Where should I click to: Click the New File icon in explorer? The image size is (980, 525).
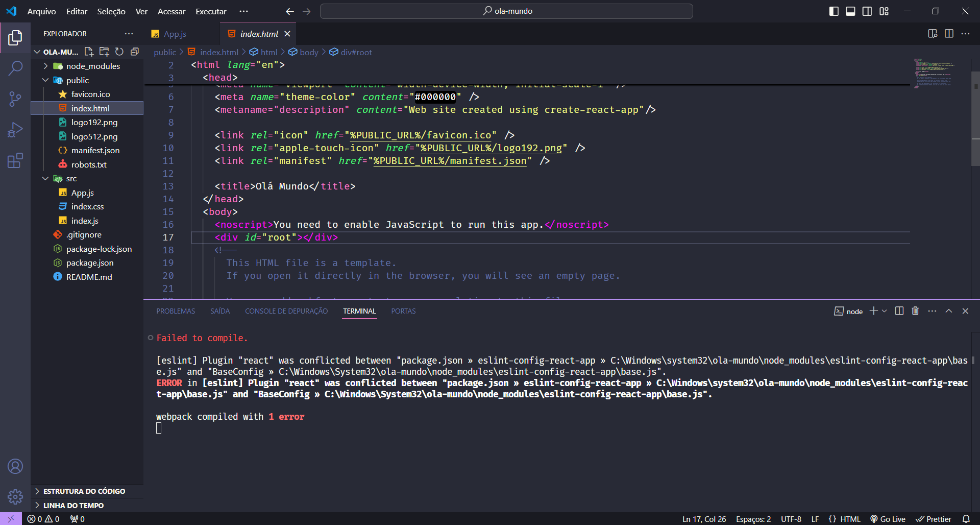point(89,52)
